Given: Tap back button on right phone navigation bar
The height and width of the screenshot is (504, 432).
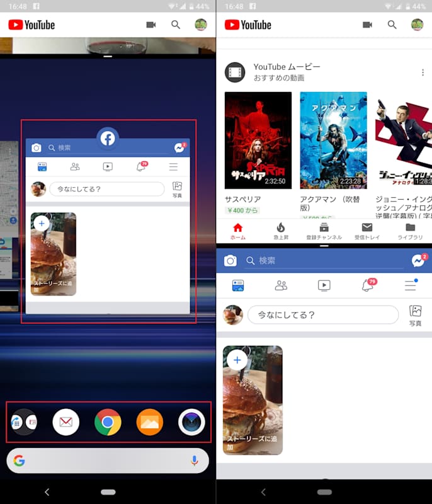Looking at the screenshot, I should 263,492.
